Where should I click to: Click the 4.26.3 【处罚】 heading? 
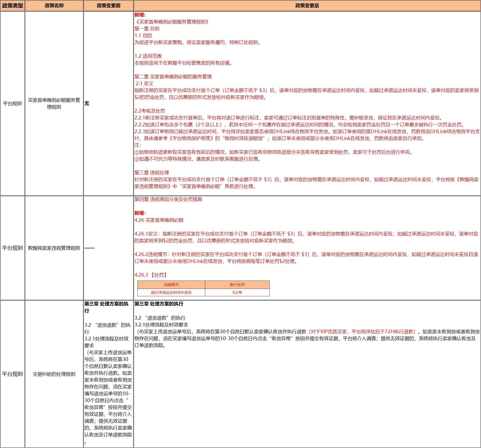click(x=151, y=275)
